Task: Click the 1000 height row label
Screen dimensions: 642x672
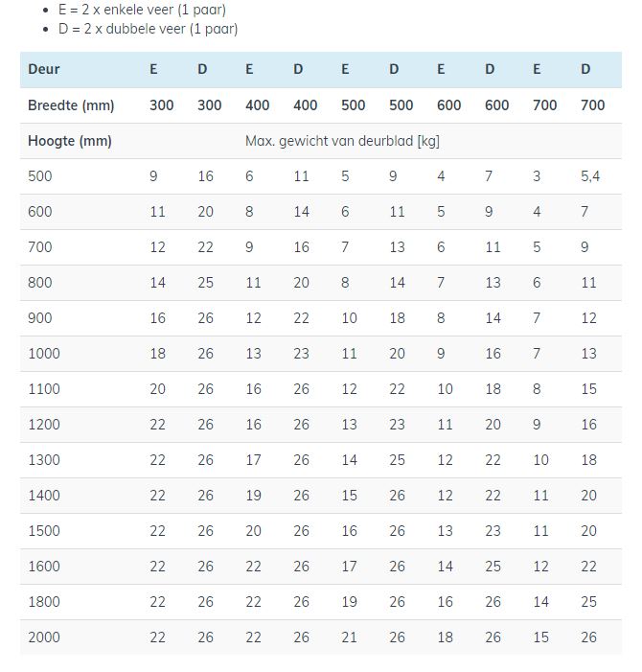Action: 43,354
